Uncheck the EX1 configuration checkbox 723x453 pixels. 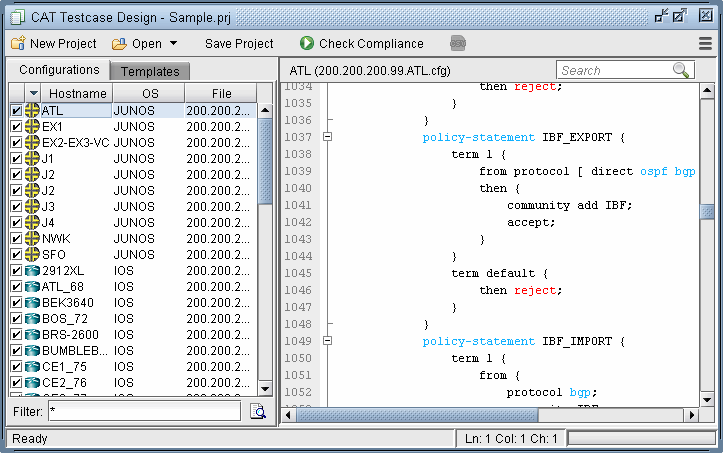pos(16,127)
